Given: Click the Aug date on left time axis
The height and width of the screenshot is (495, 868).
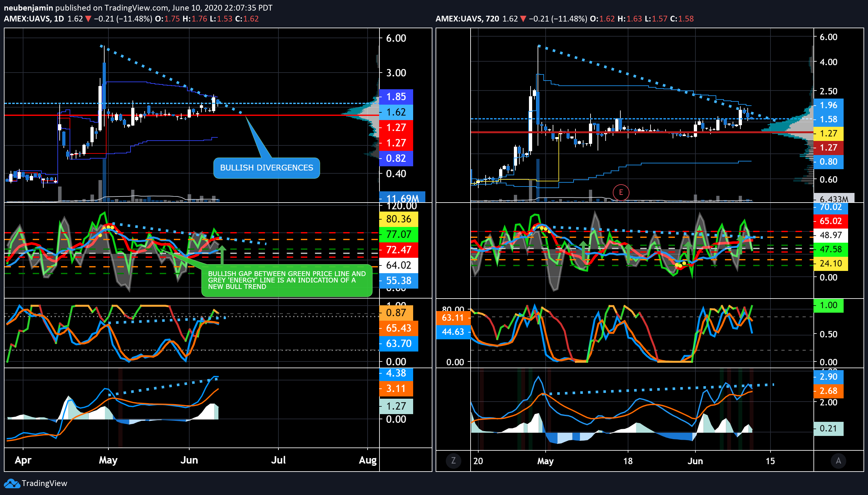Looking at the screenshot, I should coord(368,460).
